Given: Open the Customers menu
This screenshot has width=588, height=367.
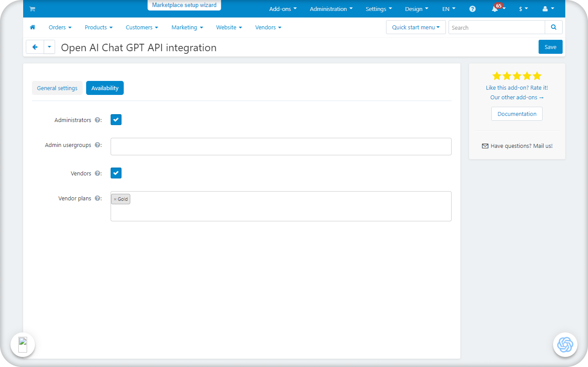Looking at the screenshot, I should pos(142,27).
